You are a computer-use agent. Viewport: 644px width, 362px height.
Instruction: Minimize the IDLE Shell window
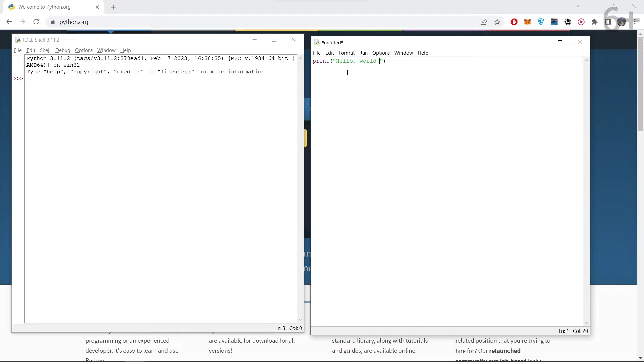pyautogui.click(x=255, y=40)
